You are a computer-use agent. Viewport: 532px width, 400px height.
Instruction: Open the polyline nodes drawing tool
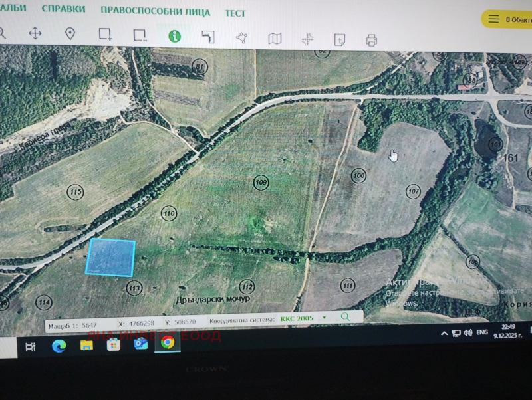pos(241,38)
